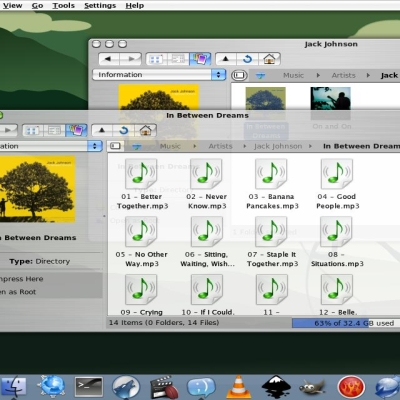This screenshot has width=400, height=400.
Task: Open the Tools menu
Action: point(64,5)
